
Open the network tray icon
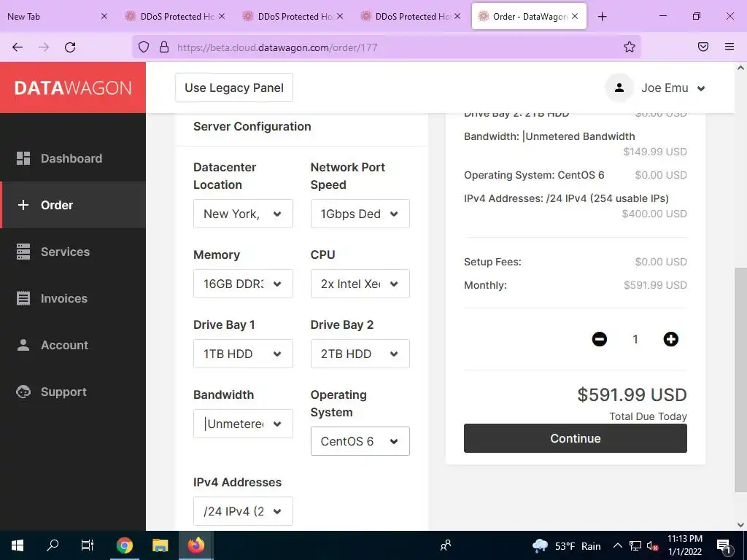click(x=635, y=546)
